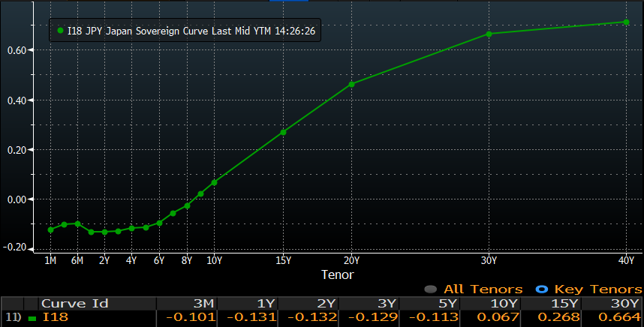Select the -0.132 value under 2Y

click(312, 317)
